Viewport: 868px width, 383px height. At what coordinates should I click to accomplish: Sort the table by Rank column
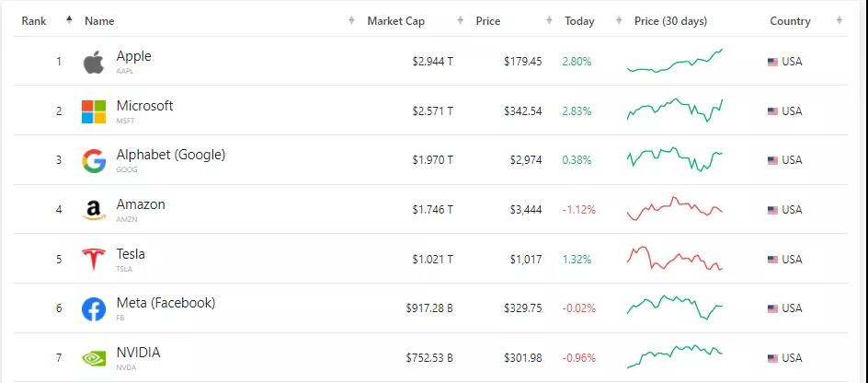coord(35,21)
